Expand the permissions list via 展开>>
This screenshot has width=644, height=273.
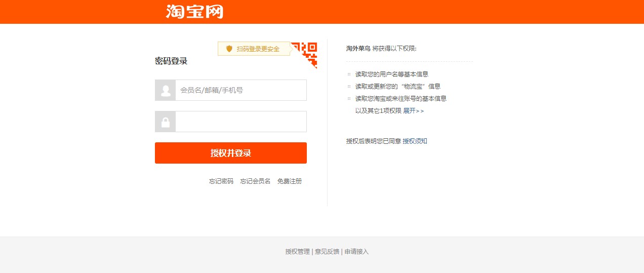click(x=414, y=111)
